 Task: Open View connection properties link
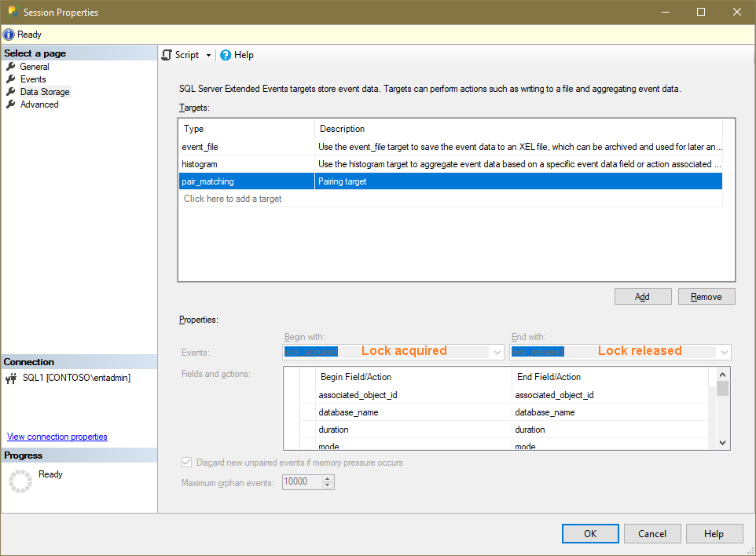57,437
